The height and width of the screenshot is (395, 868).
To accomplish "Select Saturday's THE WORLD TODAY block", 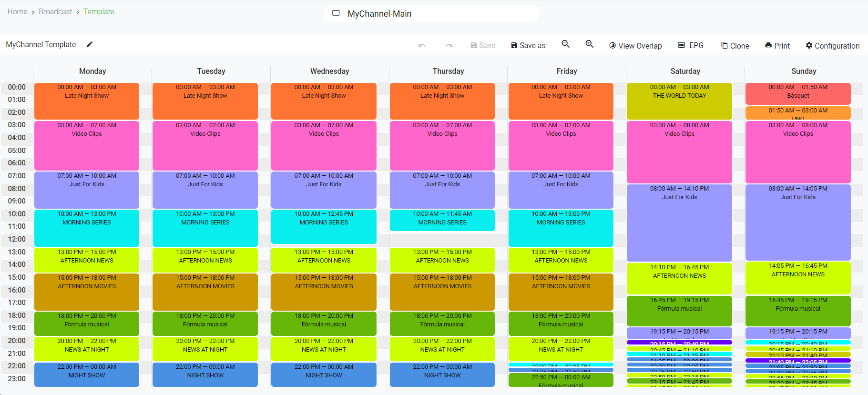I will [x=679, y=101].
